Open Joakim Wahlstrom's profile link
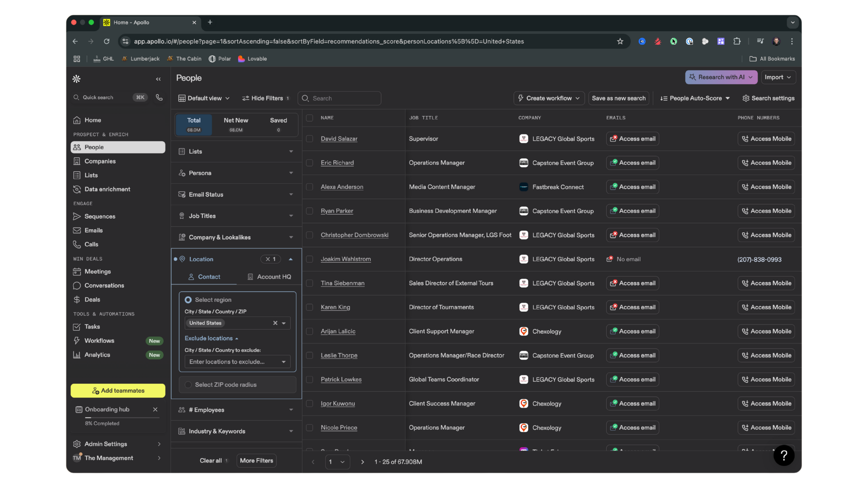868x488 pixels. pyautogui.click(x=346, y=259)
